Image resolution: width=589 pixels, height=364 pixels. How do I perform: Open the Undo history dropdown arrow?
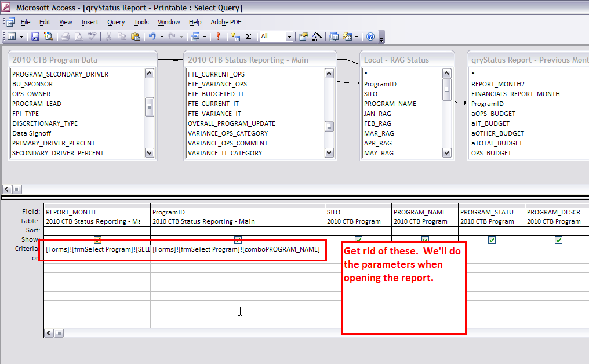(162, 37)
